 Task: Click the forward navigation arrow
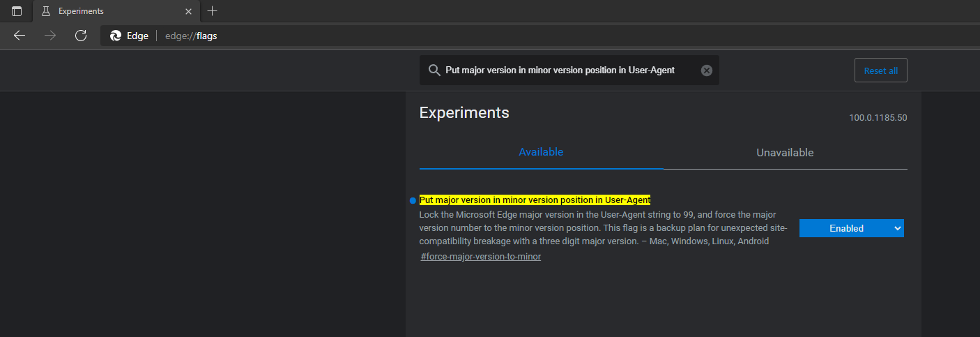[x=49, y=36]
